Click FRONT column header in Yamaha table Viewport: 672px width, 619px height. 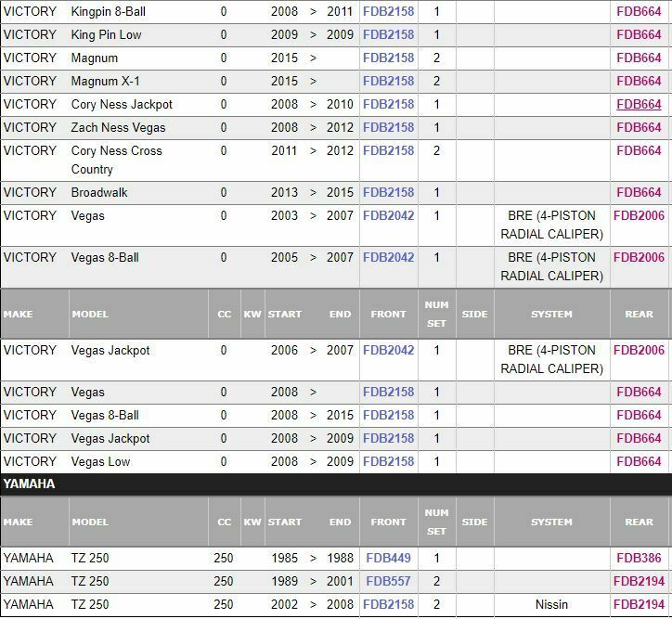(388, 522)
